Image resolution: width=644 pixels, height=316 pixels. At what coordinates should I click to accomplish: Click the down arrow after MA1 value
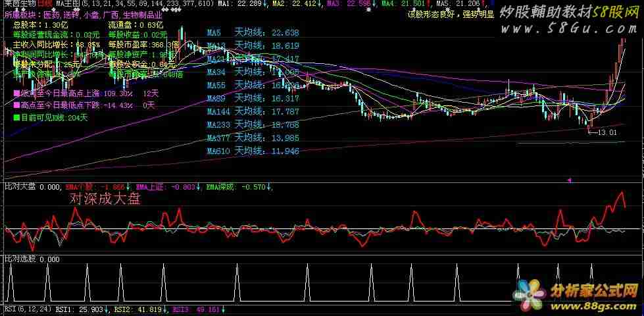point(264,4)
